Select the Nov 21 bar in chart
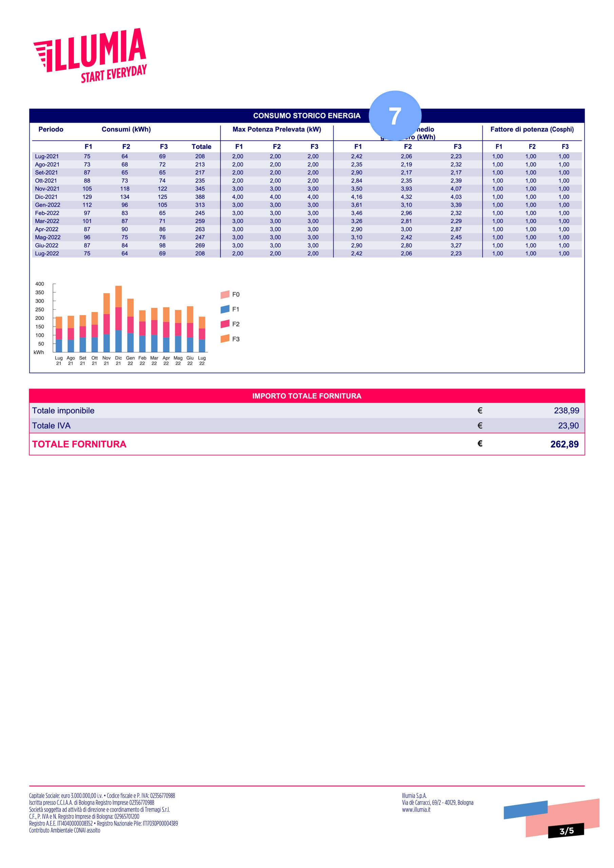This screenshot has width=614, height=868. [x=107, y=323]
